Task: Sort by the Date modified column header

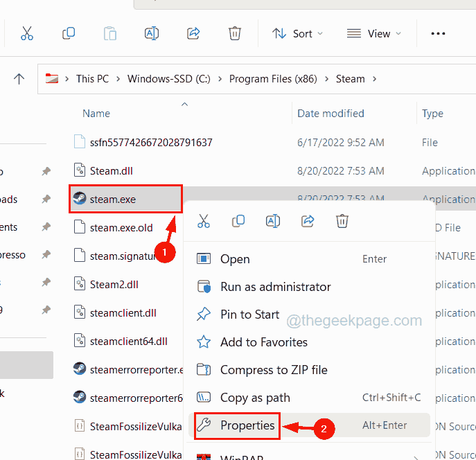Action: tap(330, 114)
